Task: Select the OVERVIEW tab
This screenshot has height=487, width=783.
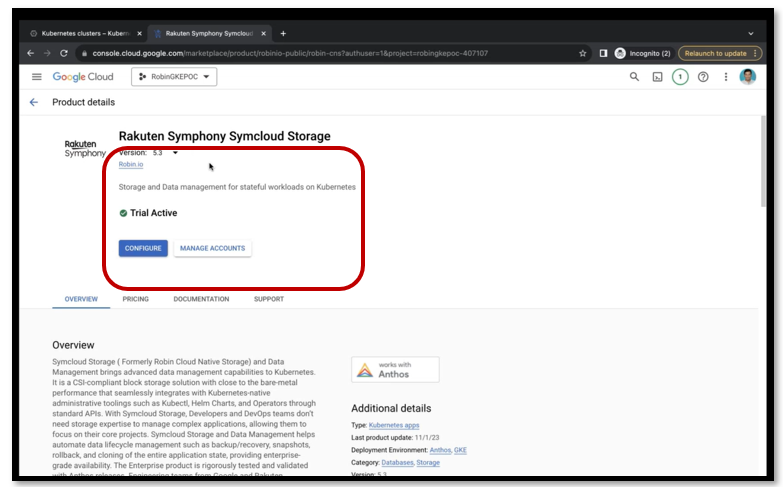Action: pyautogui.click(x=81, y=299)
